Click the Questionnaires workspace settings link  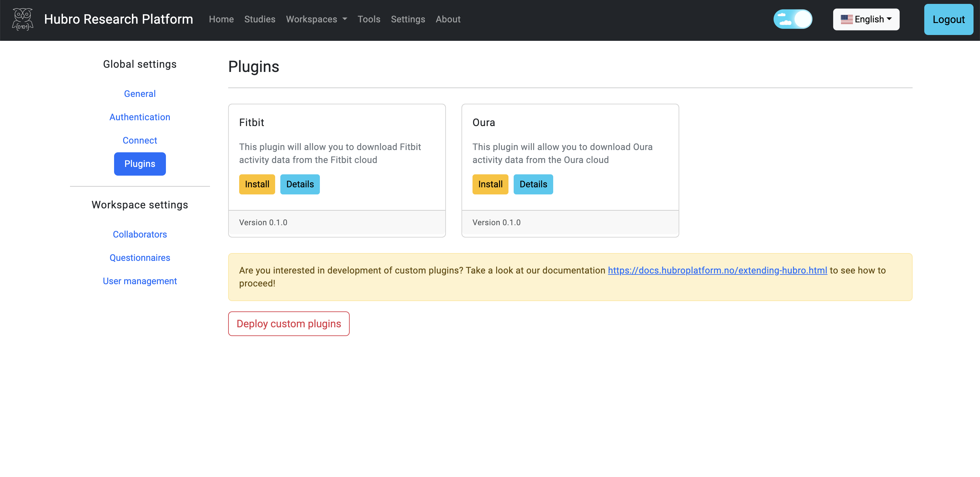(140, 258)
